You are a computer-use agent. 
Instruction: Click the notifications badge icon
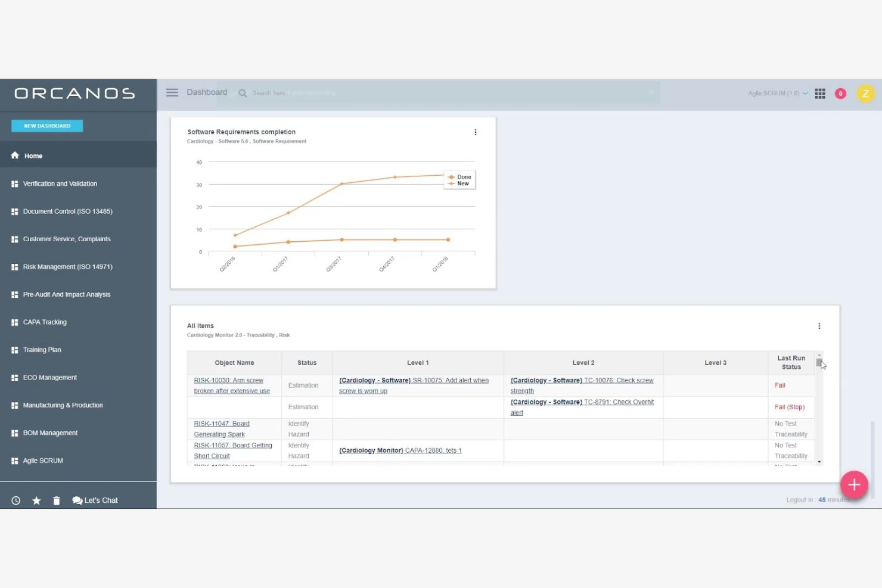point(840,93)
